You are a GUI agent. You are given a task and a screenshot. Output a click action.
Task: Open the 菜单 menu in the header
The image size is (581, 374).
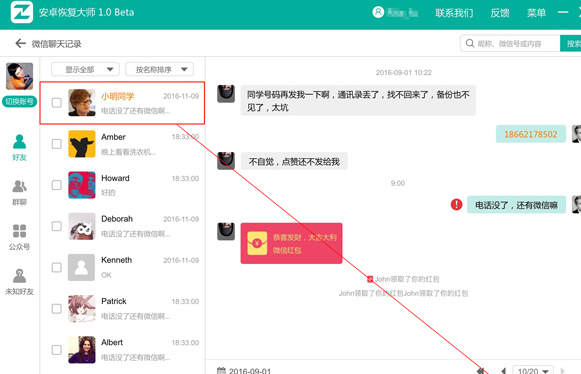(536, 13)
